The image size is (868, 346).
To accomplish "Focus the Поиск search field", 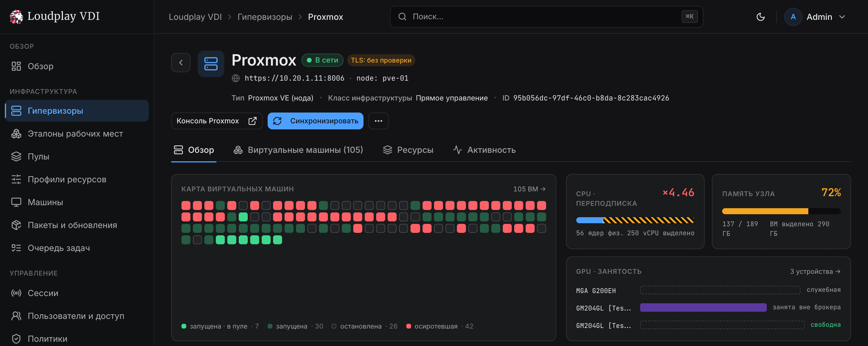I will coord(546,17).
